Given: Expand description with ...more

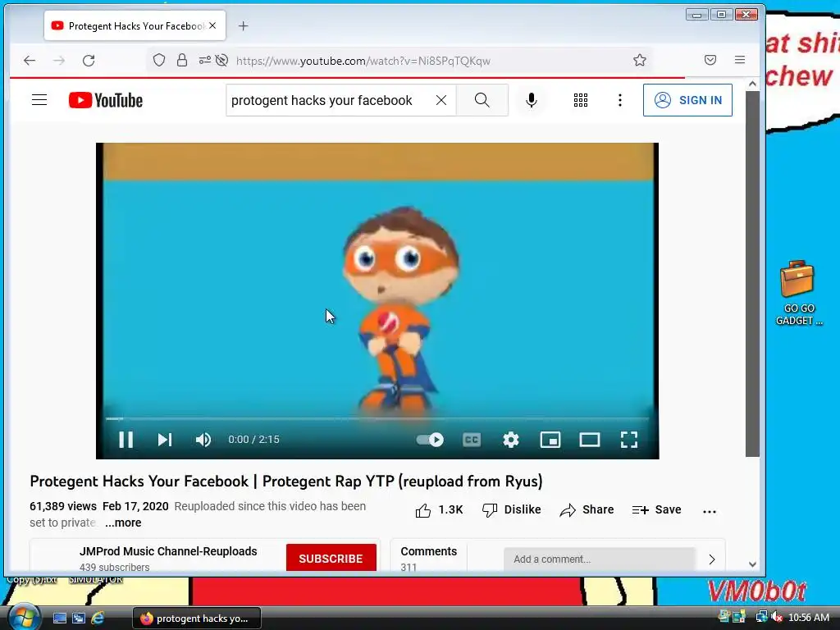Looking at the screenshot, I should point(123,523).
